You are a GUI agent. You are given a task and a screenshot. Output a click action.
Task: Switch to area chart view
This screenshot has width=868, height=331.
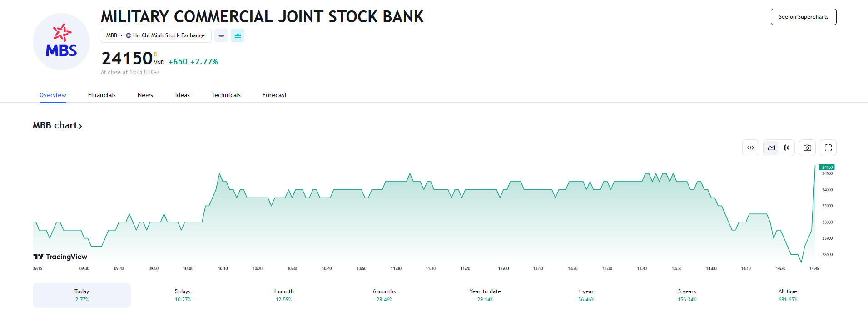point(771,148)
